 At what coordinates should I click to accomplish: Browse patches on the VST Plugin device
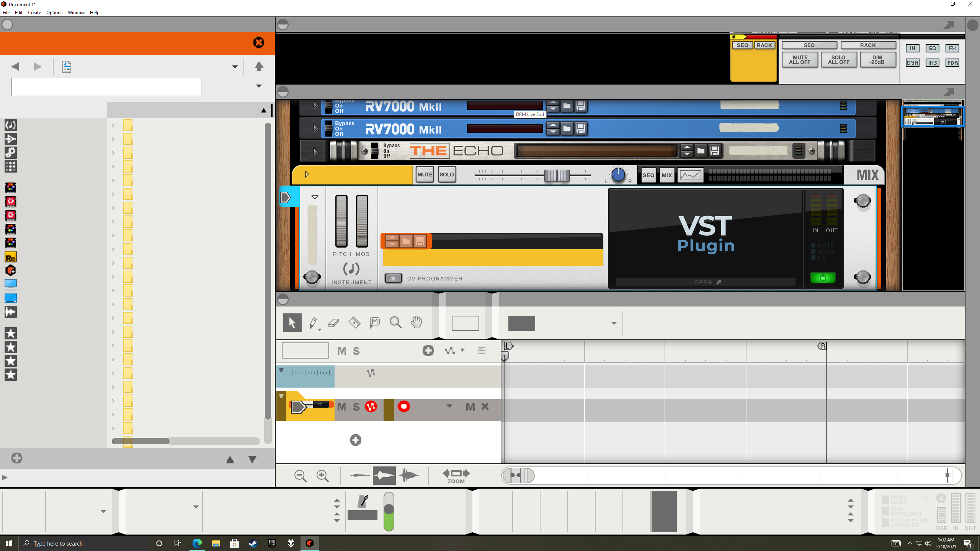point(406,241)
